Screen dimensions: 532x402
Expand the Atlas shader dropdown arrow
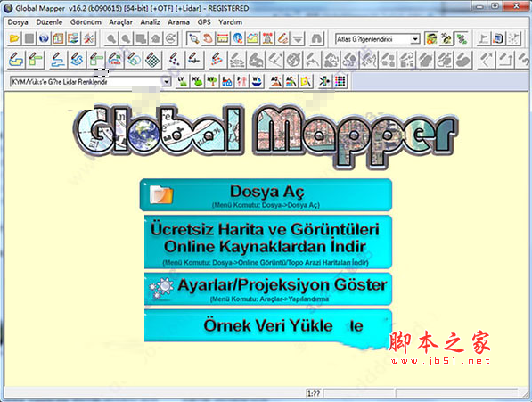point(415,39)
